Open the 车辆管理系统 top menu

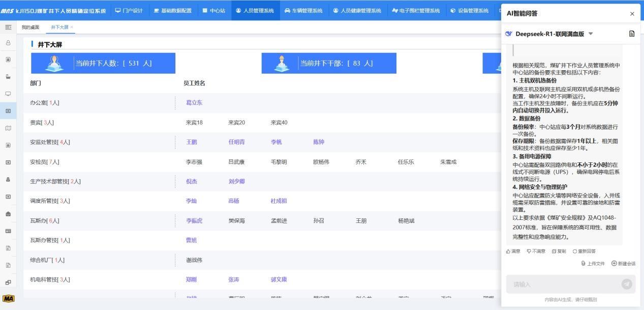tap(303, 11)
